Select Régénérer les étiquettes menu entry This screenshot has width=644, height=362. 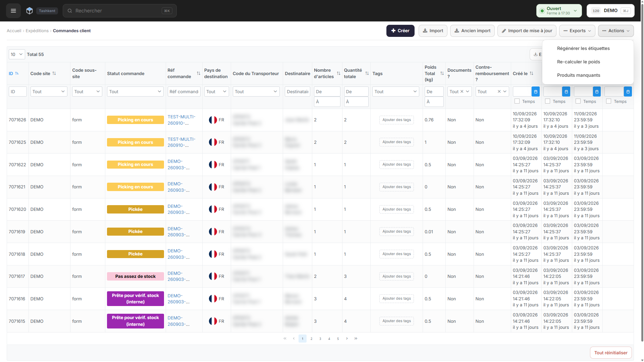pos(583,48)
